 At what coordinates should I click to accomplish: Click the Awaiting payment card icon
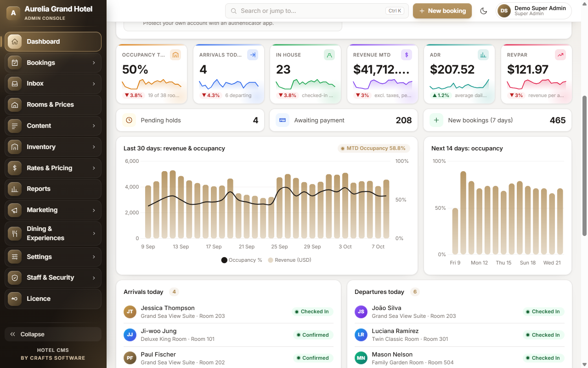click(283, 120)
